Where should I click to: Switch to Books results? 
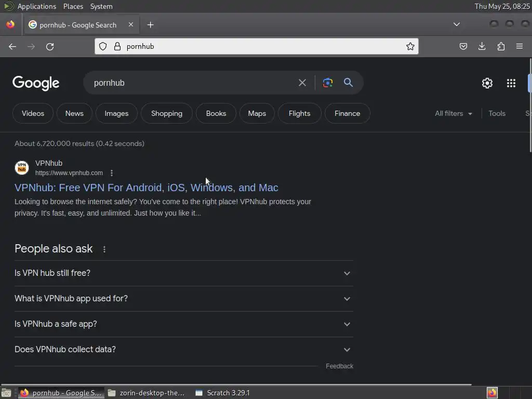pos(216,113)
